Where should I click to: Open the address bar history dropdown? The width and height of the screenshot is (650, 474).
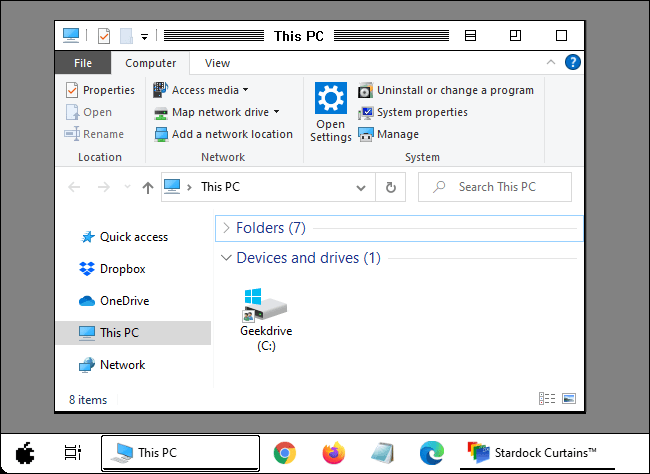pos(361,187)
